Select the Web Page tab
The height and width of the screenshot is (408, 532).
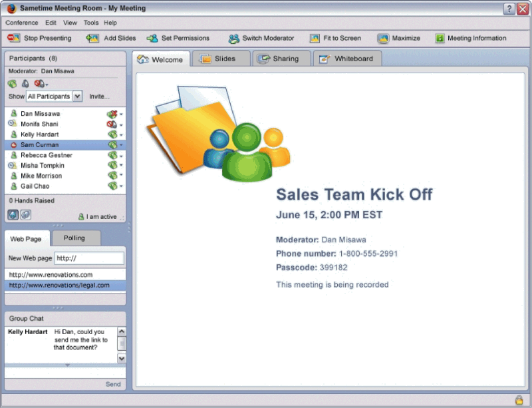(27, 239)
